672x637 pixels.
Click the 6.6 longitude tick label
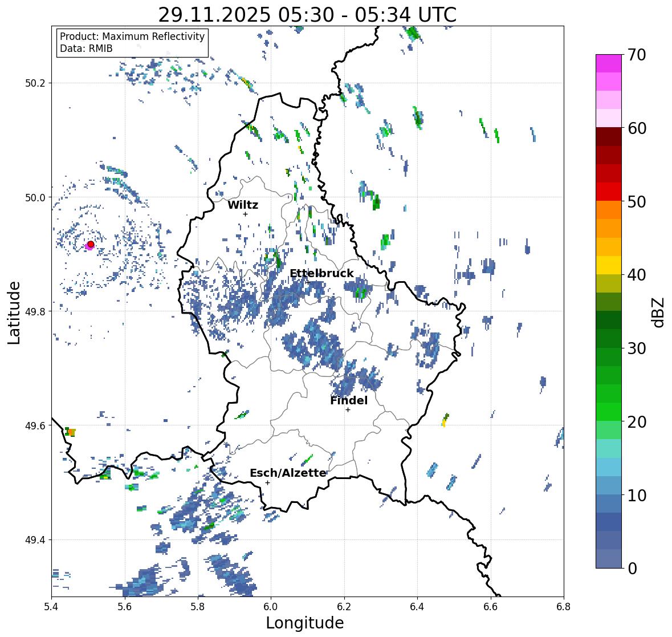(x=491, y=607)
